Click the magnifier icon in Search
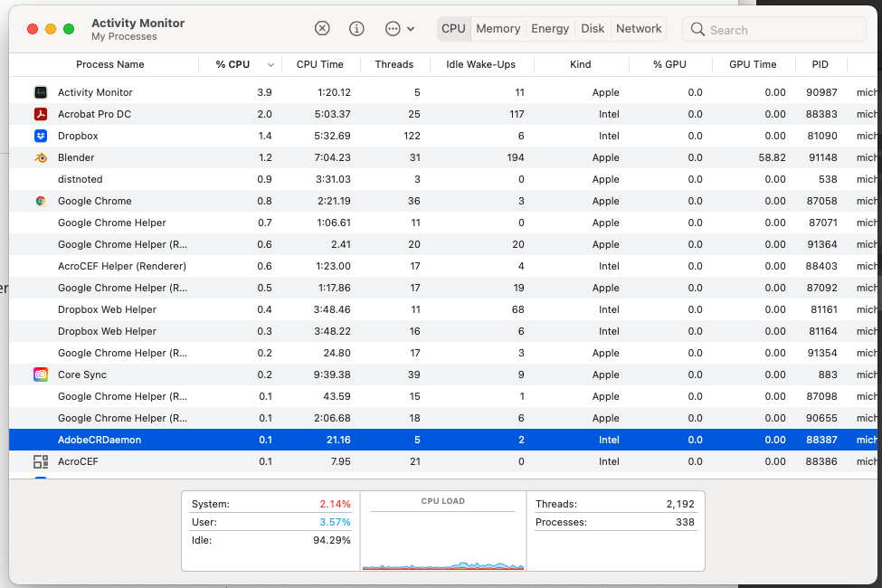Viewport: 882px width, 588px height. click(x=697, y=29)
